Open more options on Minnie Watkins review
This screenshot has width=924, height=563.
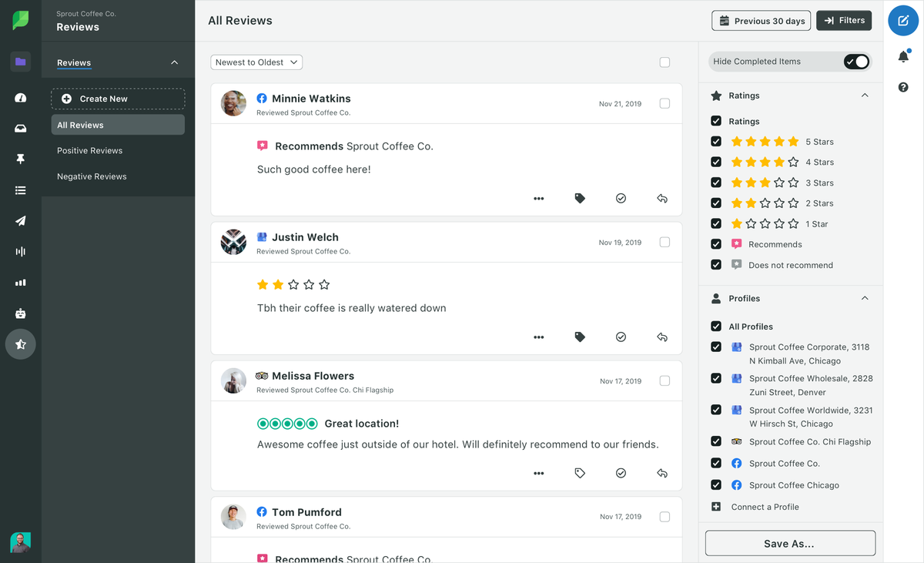click(x=539, y=199)
